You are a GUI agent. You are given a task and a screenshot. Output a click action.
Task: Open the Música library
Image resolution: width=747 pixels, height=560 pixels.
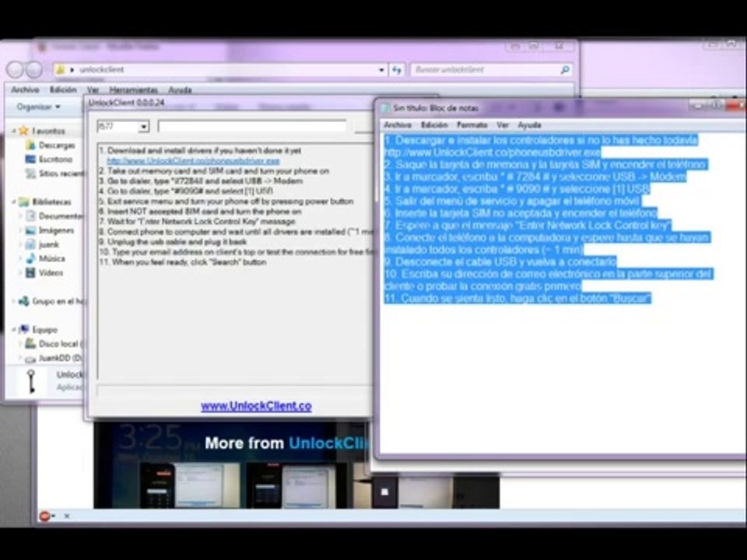[51, 258]
